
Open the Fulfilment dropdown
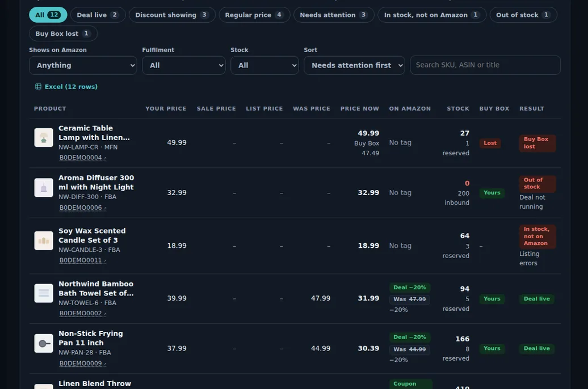[184, 65]
